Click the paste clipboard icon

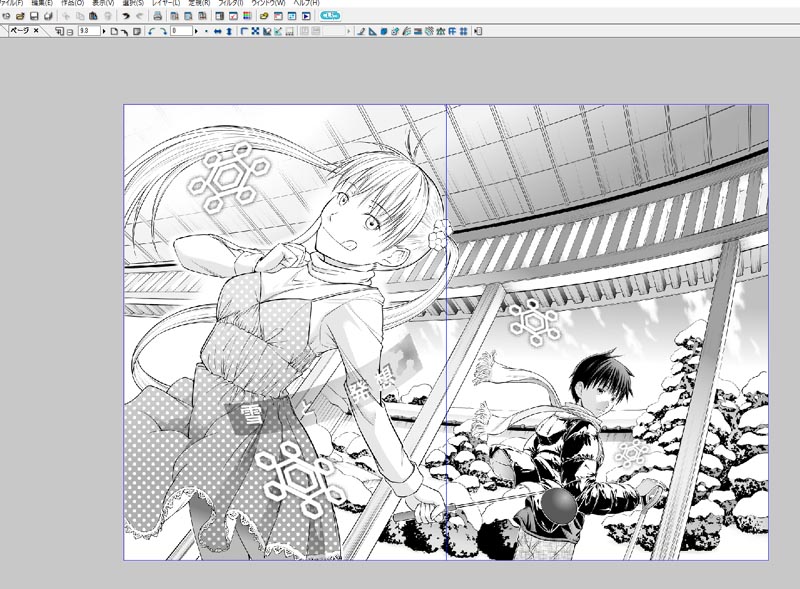93,16
